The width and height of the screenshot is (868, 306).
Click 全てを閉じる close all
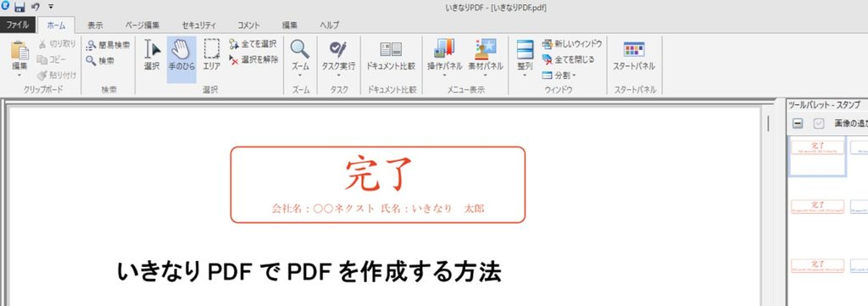(568, 59)
